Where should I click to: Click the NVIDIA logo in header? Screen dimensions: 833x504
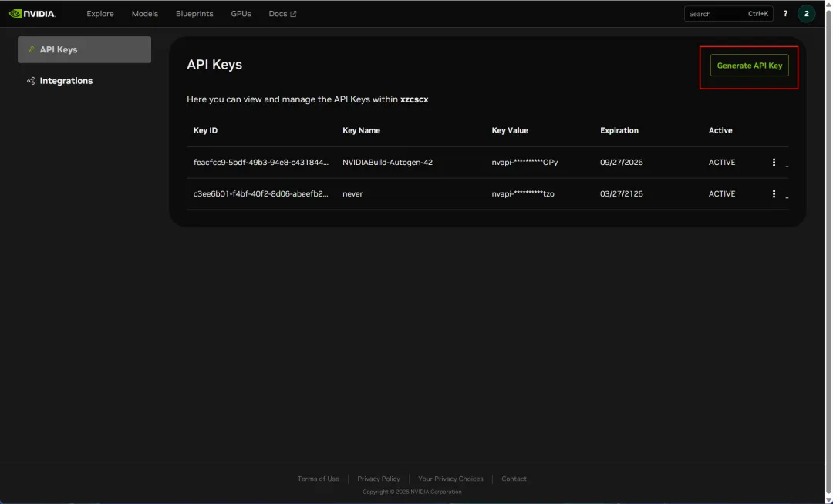click(32, 14)
